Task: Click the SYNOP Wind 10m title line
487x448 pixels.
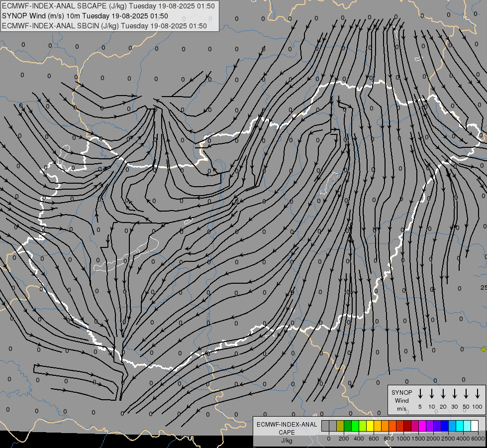Action: 85,16
